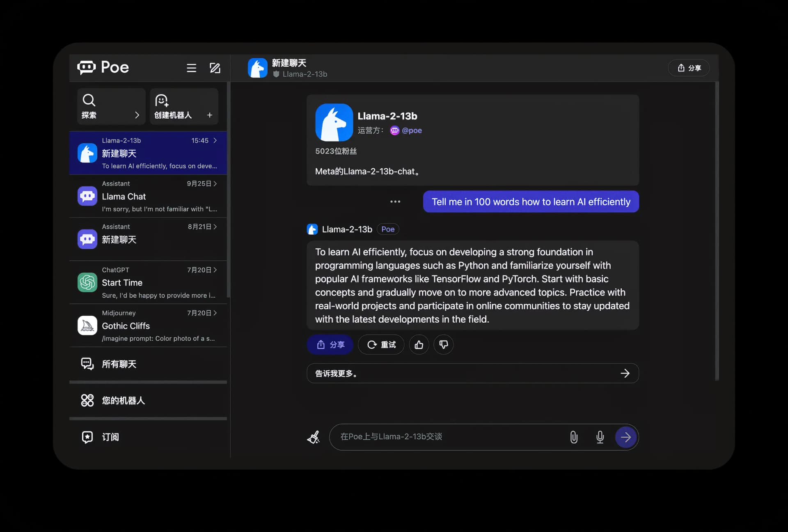This screenshot has height=532, width=788.
Task: Click the Midjourney sailboat icon
Action: coord(87,326)
